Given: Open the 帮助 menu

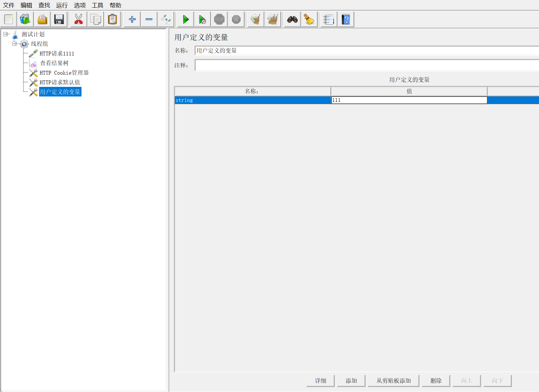Looking at the screenshot, I should [x=116, y=5].
